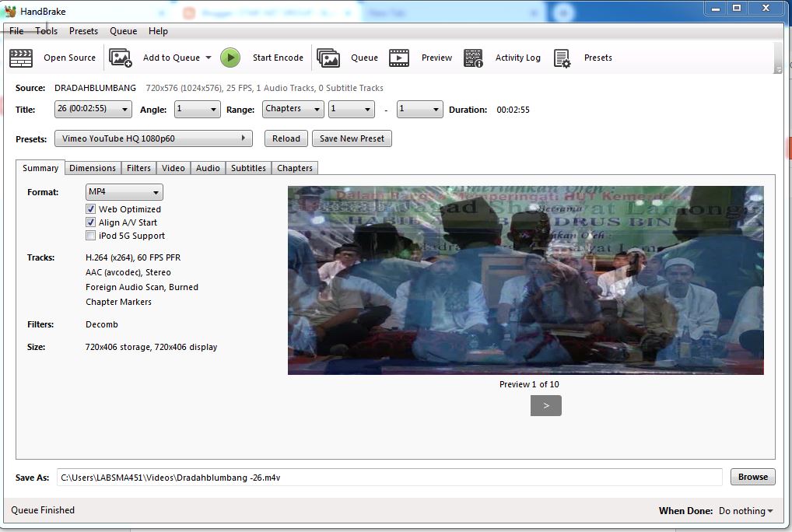The image size is (792, 532).
Task: Click the video preview image
Action: coord(526,280)
